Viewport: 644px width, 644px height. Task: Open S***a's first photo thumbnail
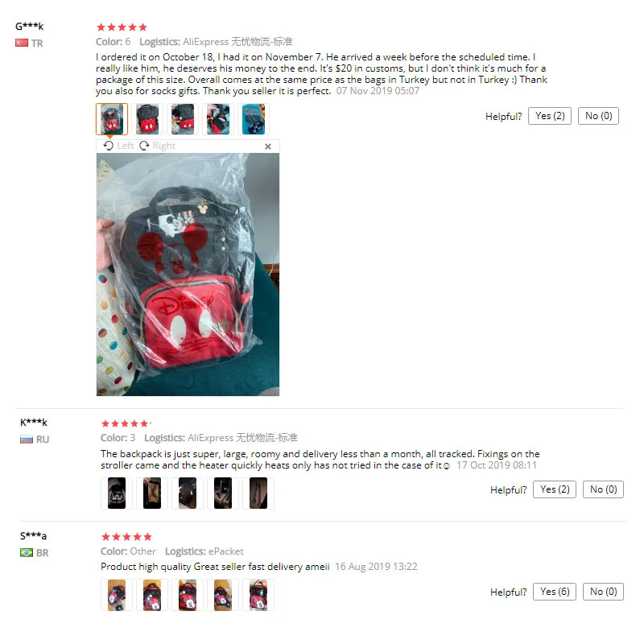(x=117, y=595)
